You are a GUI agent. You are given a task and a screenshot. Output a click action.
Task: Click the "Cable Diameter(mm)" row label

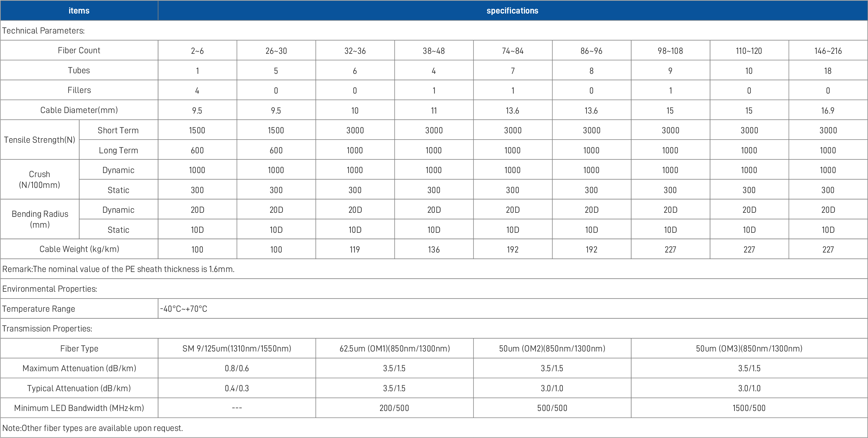[79, 110]
